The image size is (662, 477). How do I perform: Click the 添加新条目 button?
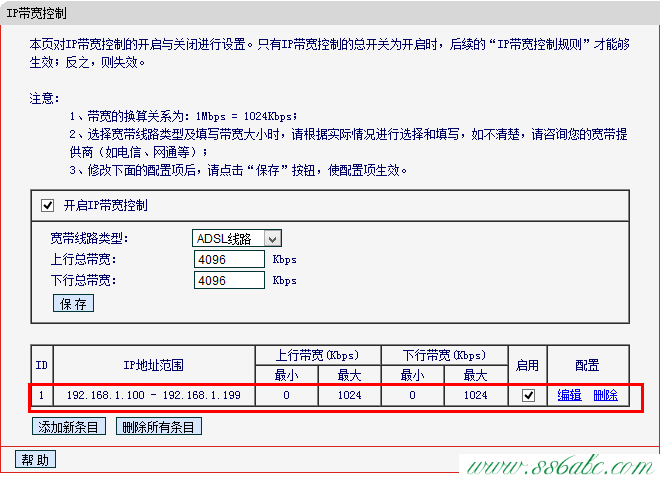(69, 427)
